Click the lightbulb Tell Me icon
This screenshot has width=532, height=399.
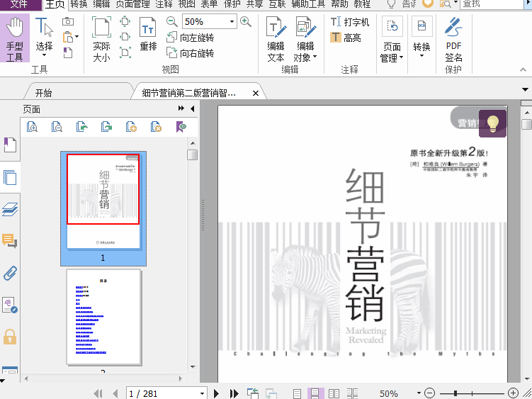pyautogui.click(x=391, y=4)
